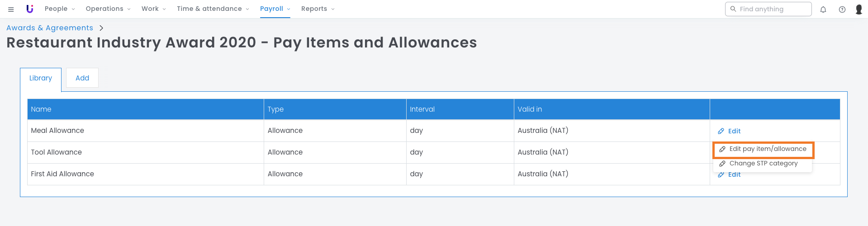Switch to the Add tab

click(82, 78)
